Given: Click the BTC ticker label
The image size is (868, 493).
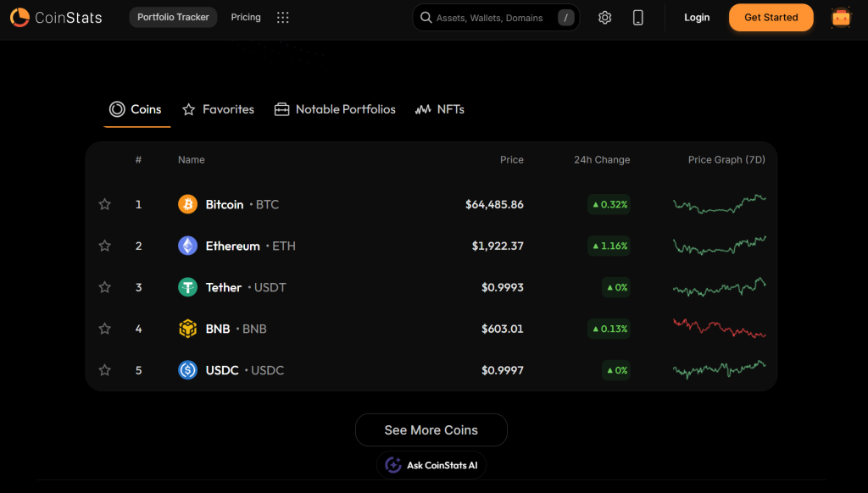Looking at the screenshot, I should click(x=267, y=204).
